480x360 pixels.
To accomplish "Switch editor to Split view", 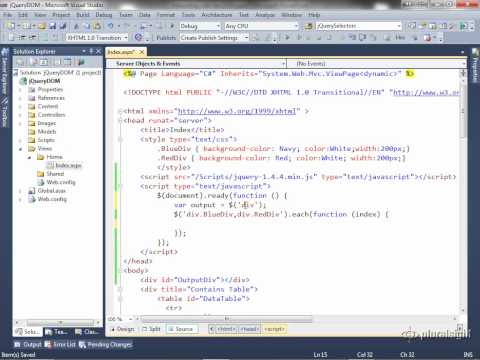I will click(152, 329).
